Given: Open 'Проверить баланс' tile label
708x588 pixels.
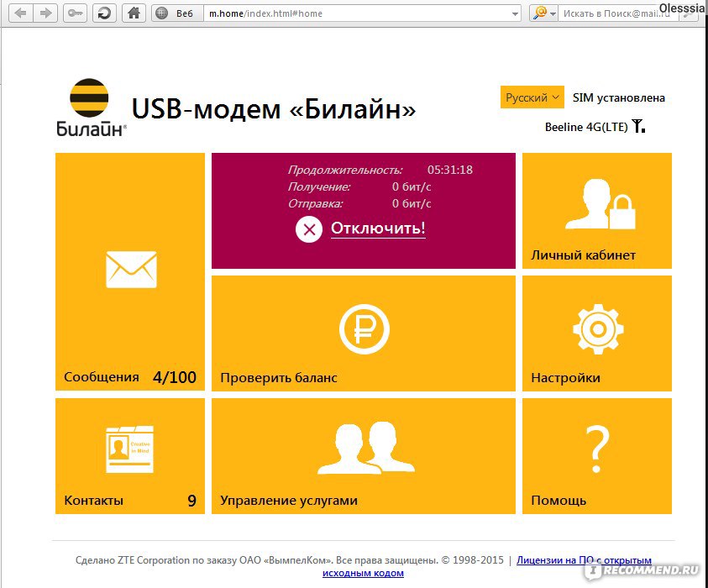Looking at the screenshot, I should (x=279, y=377).
